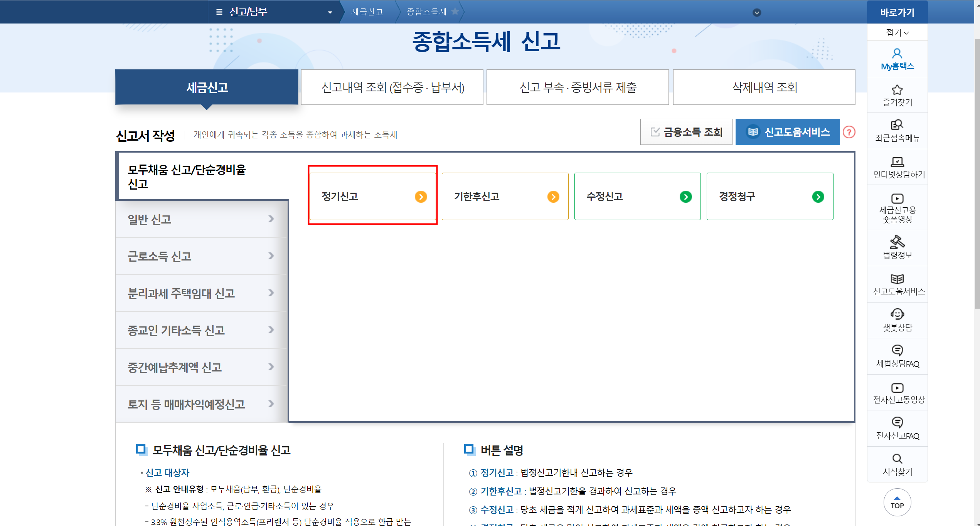
Task: Click 분리과세 주택임대 신고 menu label
Action: (x=181, y=294)
